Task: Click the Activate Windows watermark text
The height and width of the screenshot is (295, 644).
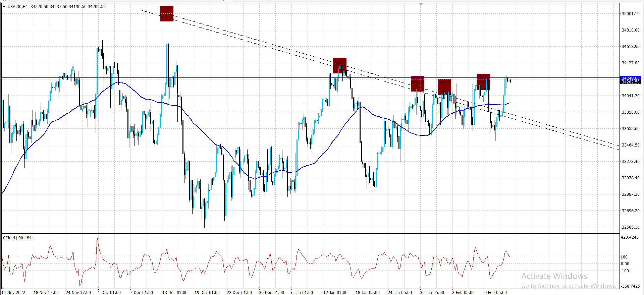Action: [x=554, y=276]
